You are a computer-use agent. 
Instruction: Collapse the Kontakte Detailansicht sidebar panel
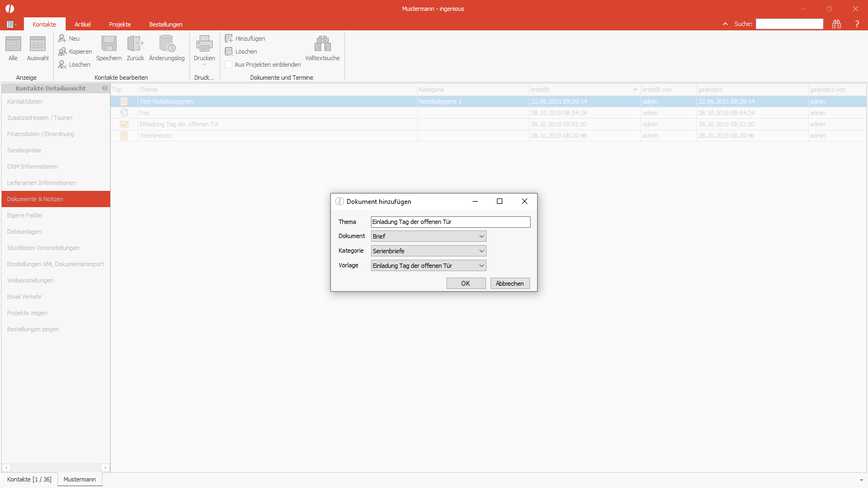[105, 88]
